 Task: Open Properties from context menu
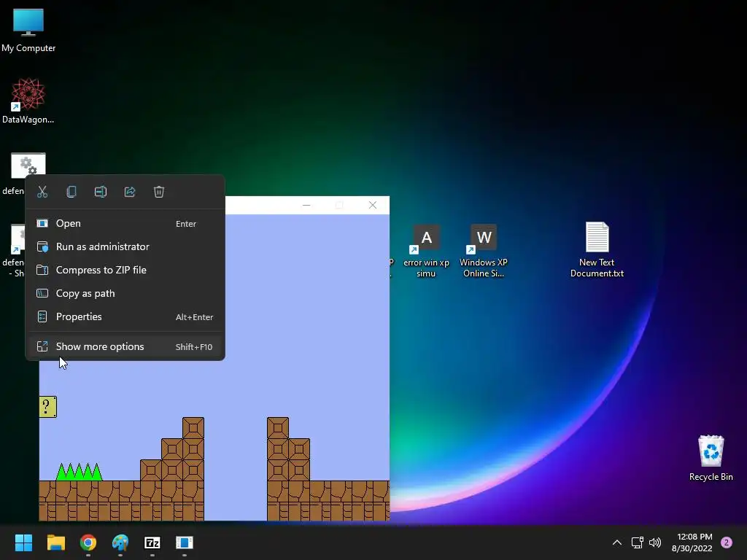point(125,316)
